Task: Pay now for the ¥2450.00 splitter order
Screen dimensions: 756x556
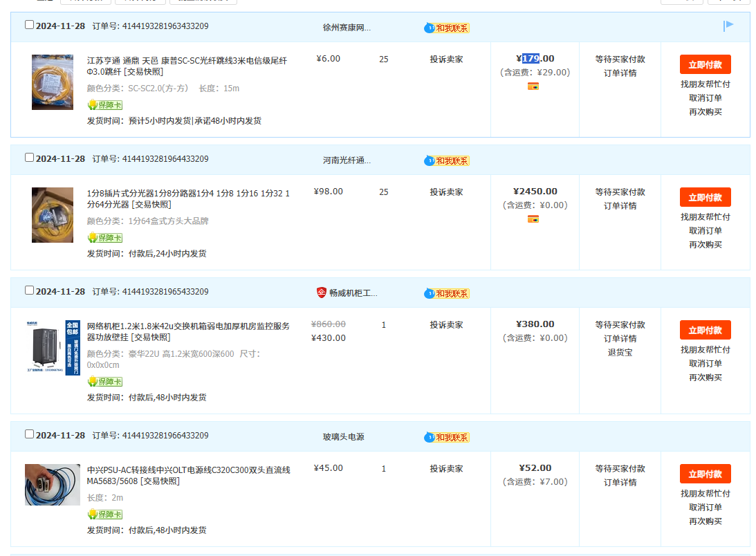Action: [705, 197]
